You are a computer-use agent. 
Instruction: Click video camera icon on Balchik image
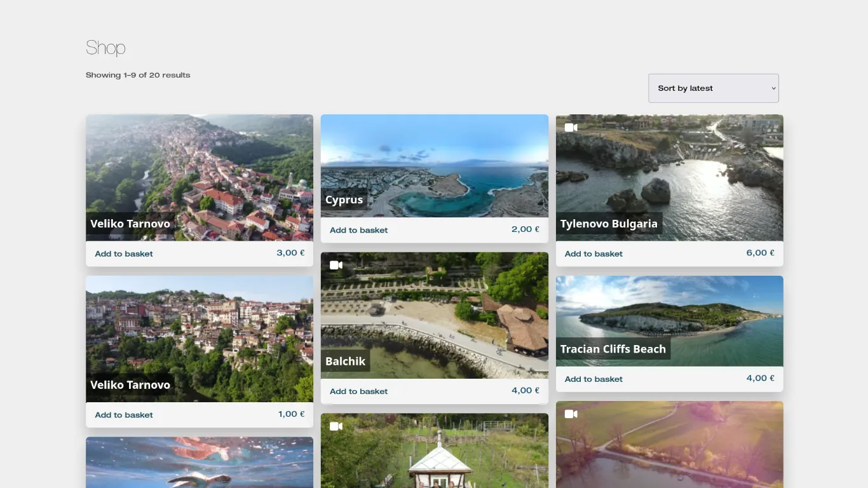pyautogui.click(x=336, y=265)
